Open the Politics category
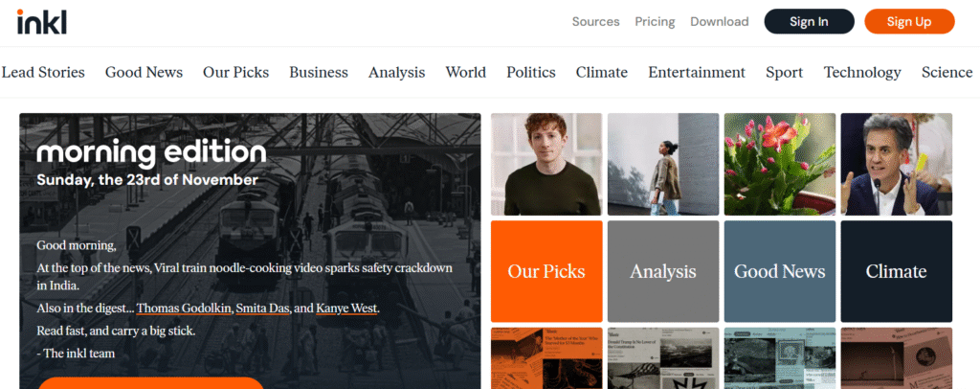The height and width of the screenshot is (389, 980). coord(530,73)
